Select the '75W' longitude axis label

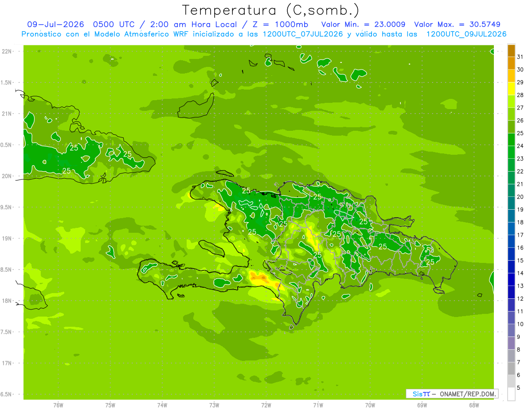point(110,405)
